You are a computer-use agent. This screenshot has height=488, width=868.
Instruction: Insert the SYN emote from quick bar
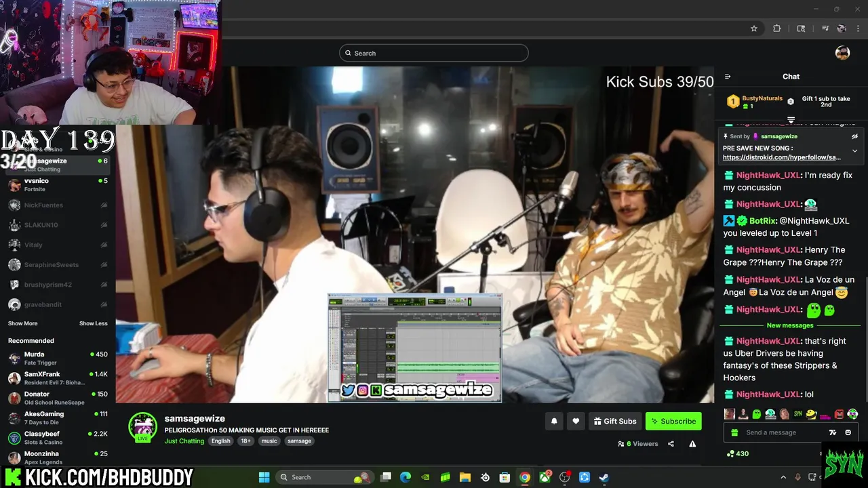click(x=797, y=414)
